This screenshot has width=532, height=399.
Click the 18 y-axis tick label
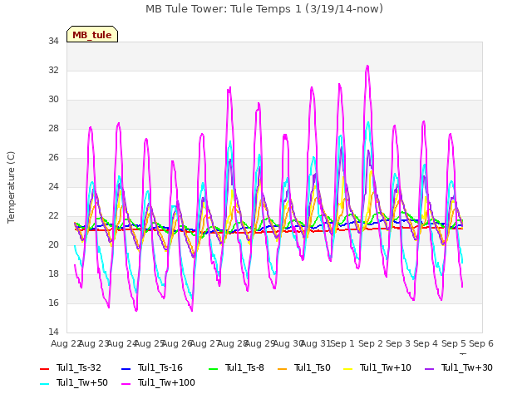coord(53,274)
